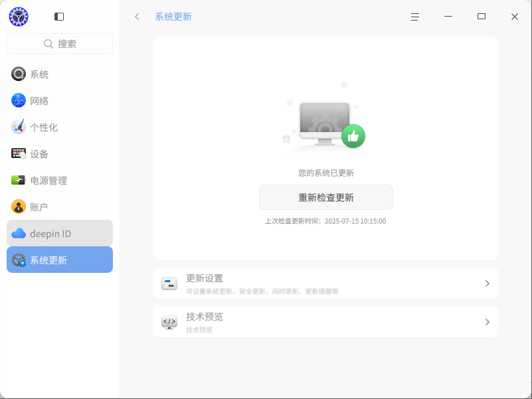Click the 设备 keyboard icon

[19, 154]
